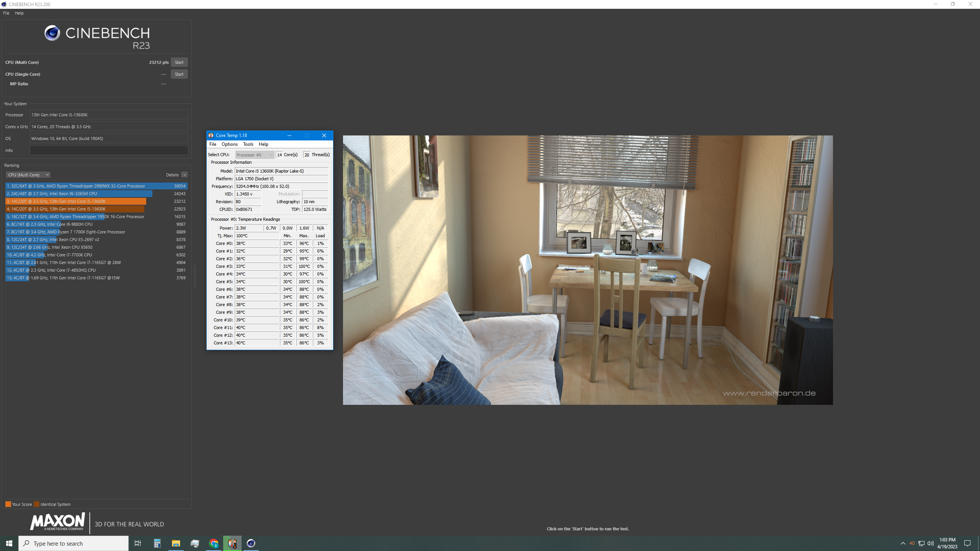This screenshot has width=980, height=551.
Task: Select ranking row 2 Xeon W-3265M
Action: [x=96, y=194]
